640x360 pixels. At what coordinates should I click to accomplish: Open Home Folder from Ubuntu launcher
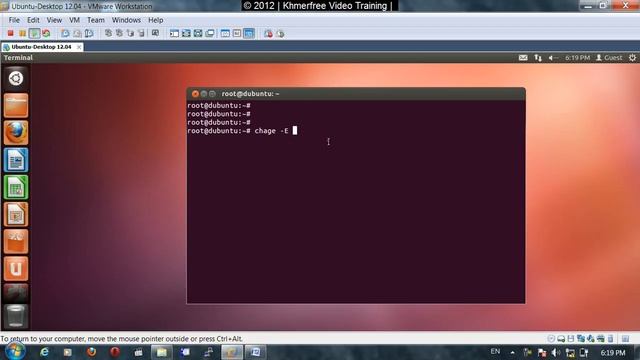click(x=16, y=105)
